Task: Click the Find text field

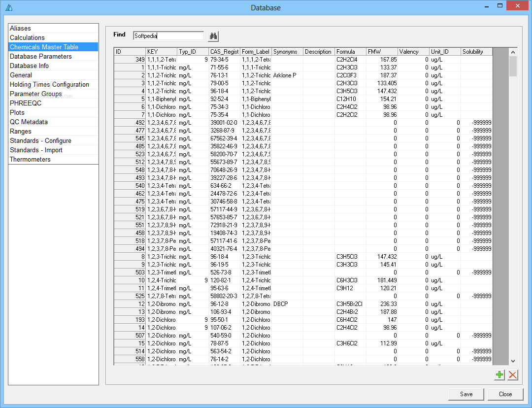Action: click(168, 35)
